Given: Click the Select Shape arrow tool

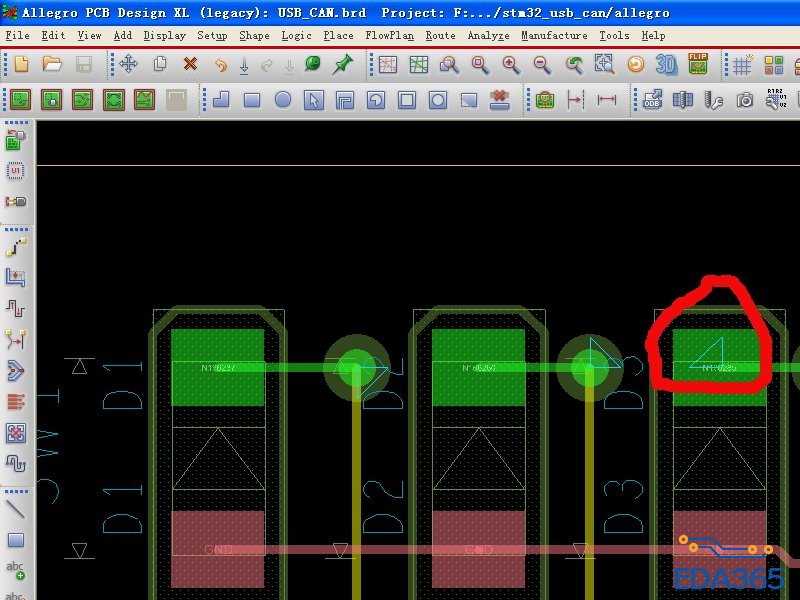Looking at the screenshot, I should 313,100.
